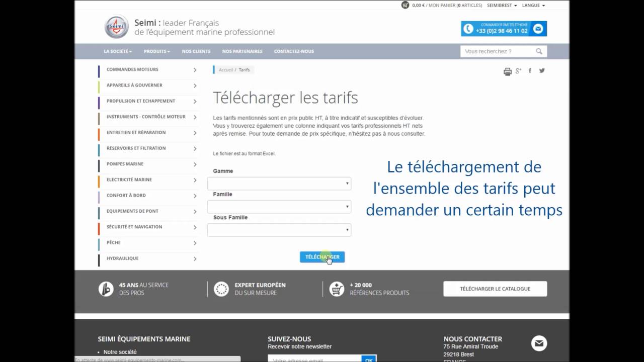
Task: Open the shopping cart icon
Action: tap(405, 5)
